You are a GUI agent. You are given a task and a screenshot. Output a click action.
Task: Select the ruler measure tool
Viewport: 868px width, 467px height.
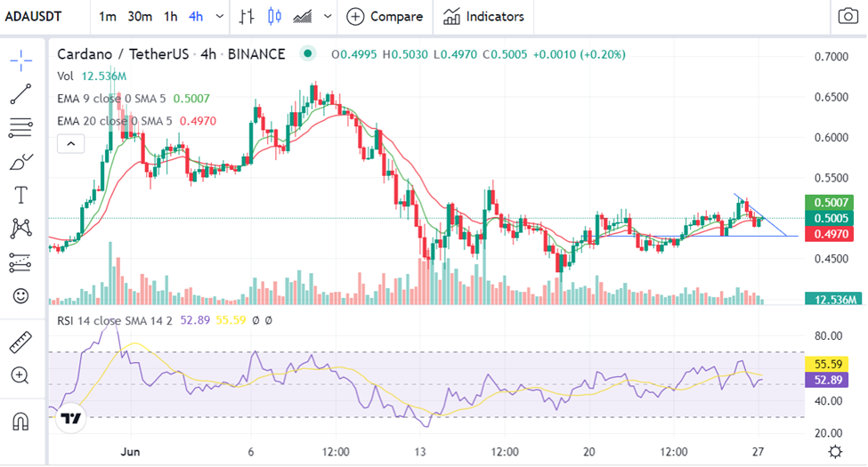pos(21,342)
